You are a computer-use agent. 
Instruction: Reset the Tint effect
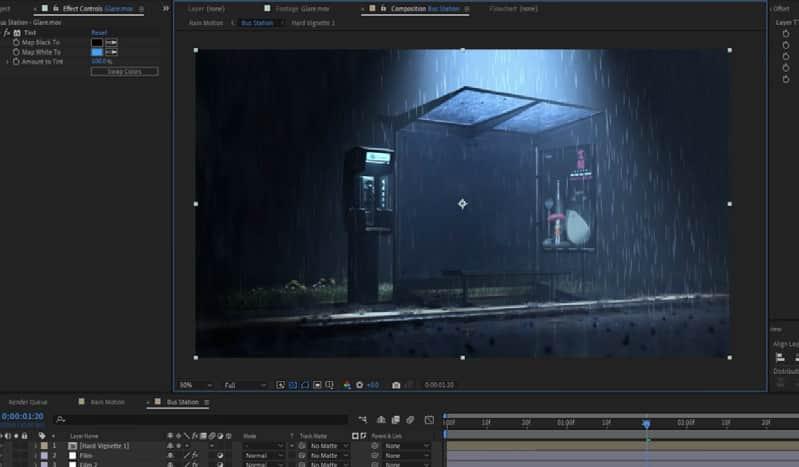(99, 33)
